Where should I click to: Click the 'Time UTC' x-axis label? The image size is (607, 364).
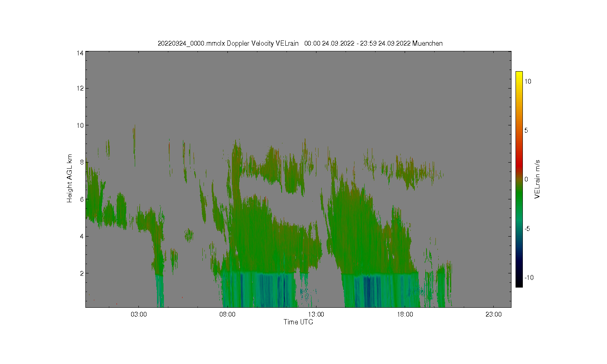pyautogui.click(x=298, y=322)
